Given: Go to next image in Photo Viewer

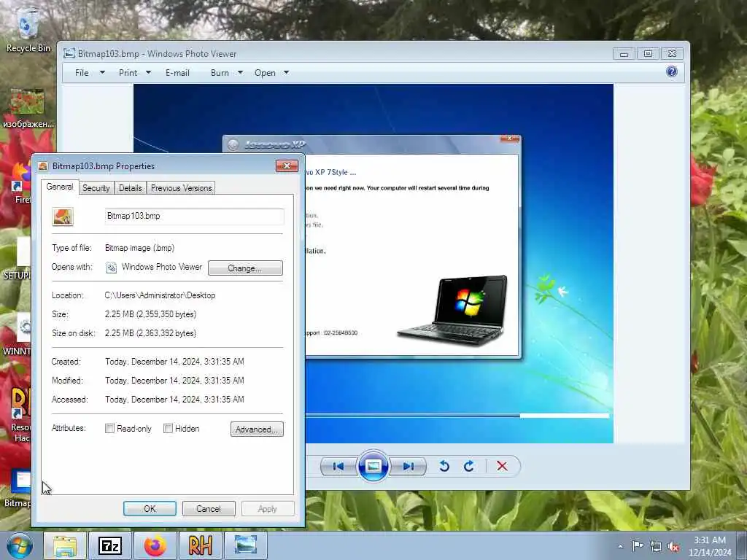Looking at the screenshot, I should click(409, 466).
